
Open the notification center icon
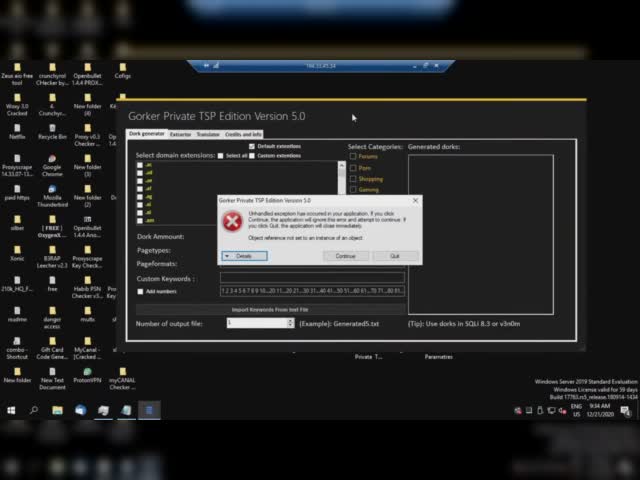[x=625, y=410]
